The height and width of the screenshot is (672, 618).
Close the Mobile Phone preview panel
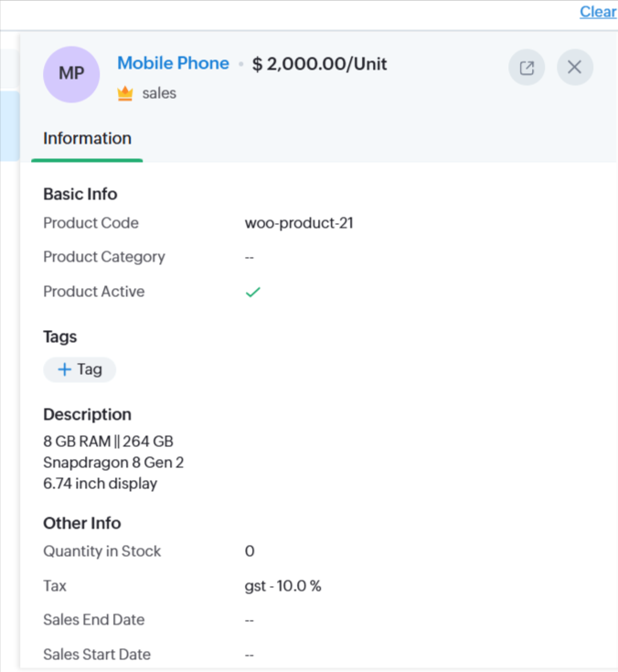pos(574,67)
